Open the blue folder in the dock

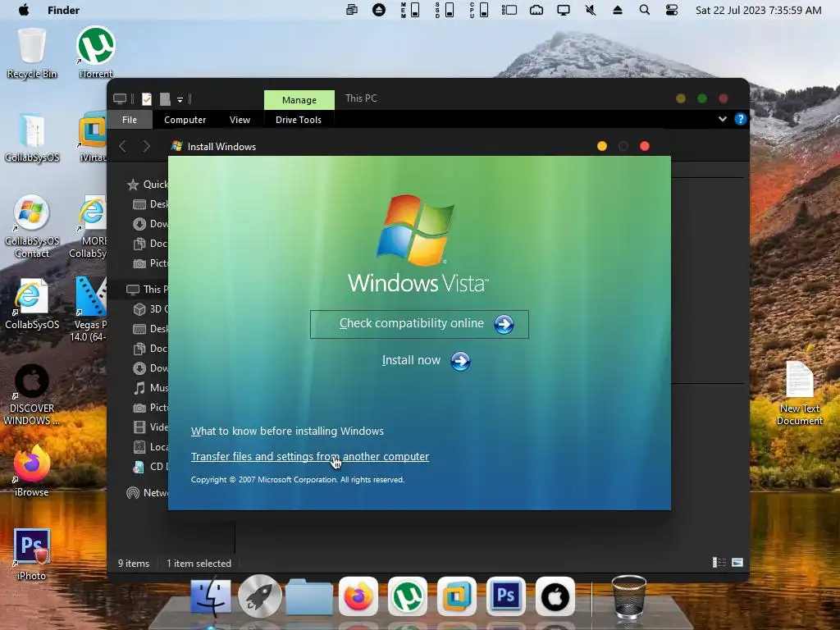click(309, 596)
